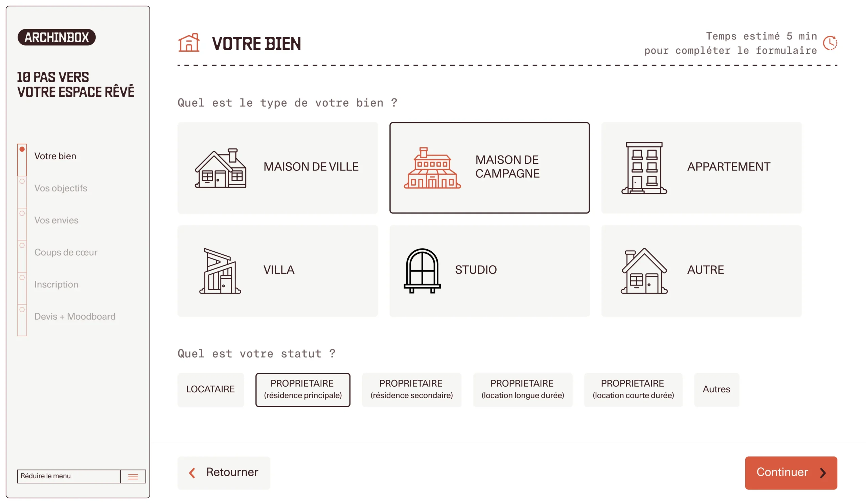Click the clock icon near estimated time
The image size is (866, 504).
830,43
